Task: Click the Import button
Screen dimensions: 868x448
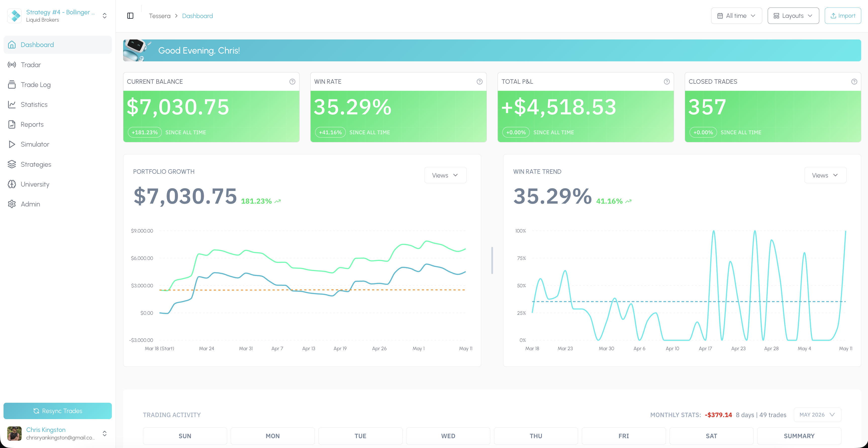Action: coord(842,16)
